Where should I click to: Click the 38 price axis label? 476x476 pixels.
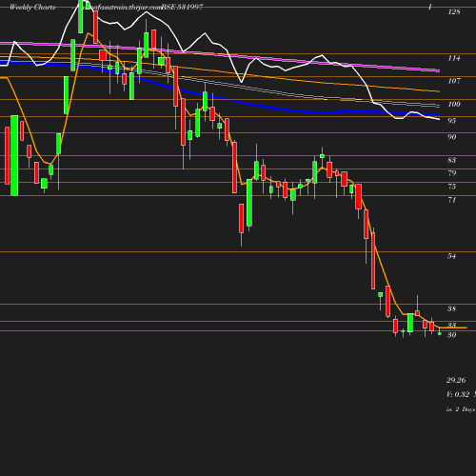(451, 308)
